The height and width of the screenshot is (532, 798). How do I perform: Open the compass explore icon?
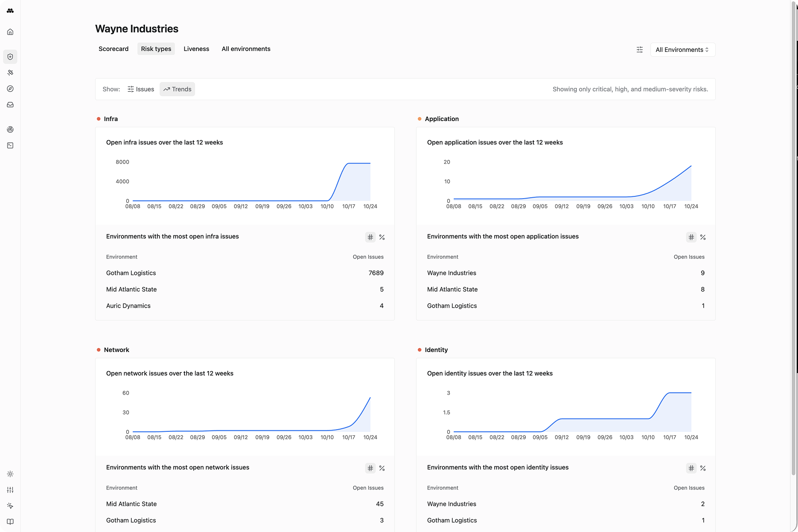pos(10,89)
